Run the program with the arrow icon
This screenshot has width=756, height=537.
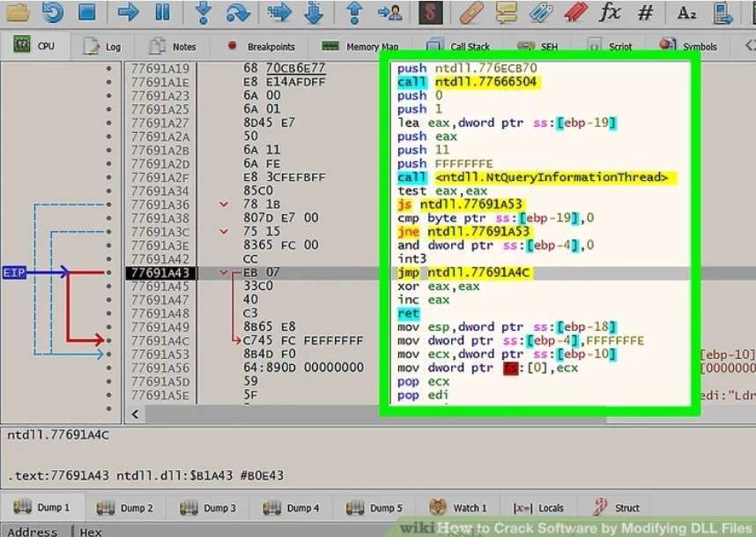pos(129,12)
